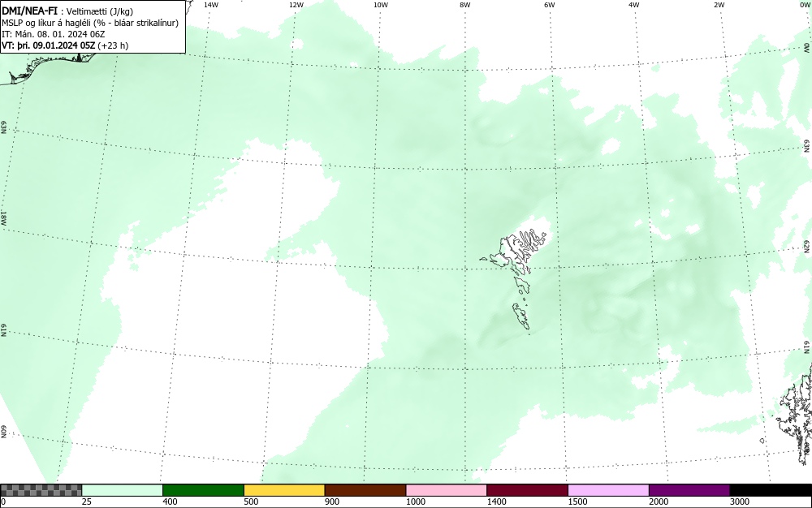Click the main Faroe Islands outline
The image size is (812, 508).
pyautogui.click(x=518, y=252)
